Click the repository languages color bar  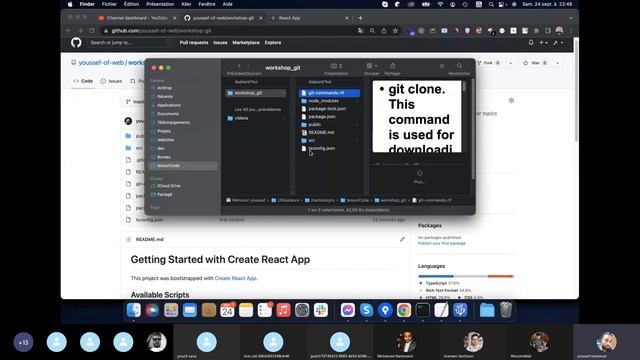(x=466, y=276)
